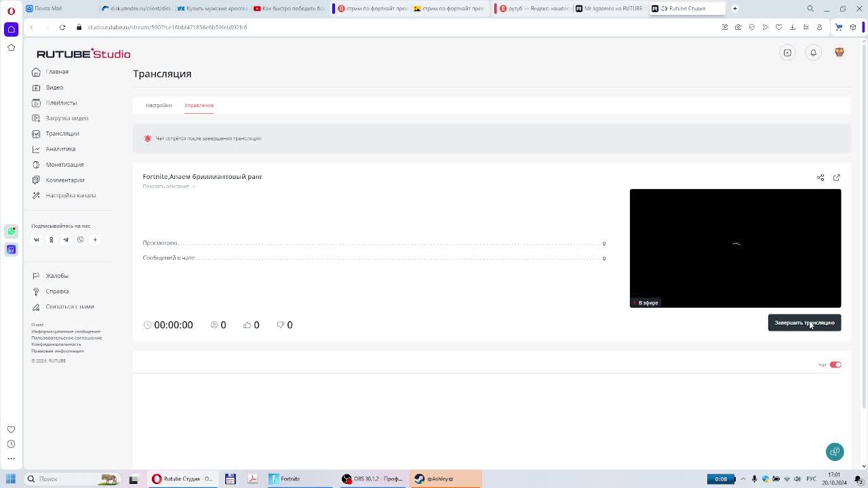This screenshot has height=488, width=868.
Task: Open Конфиденциальность link
Action: click(56, 344)
